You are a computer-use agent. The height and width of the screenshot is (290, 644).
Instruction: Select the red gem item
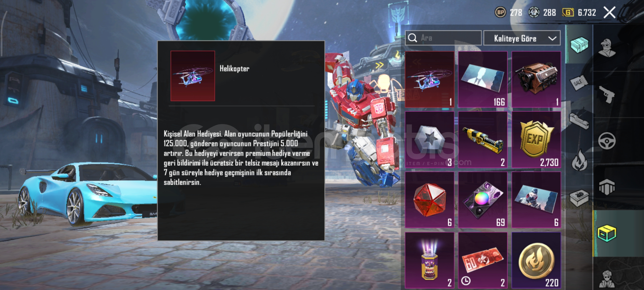pyautogui.click(x=429, y=200)
